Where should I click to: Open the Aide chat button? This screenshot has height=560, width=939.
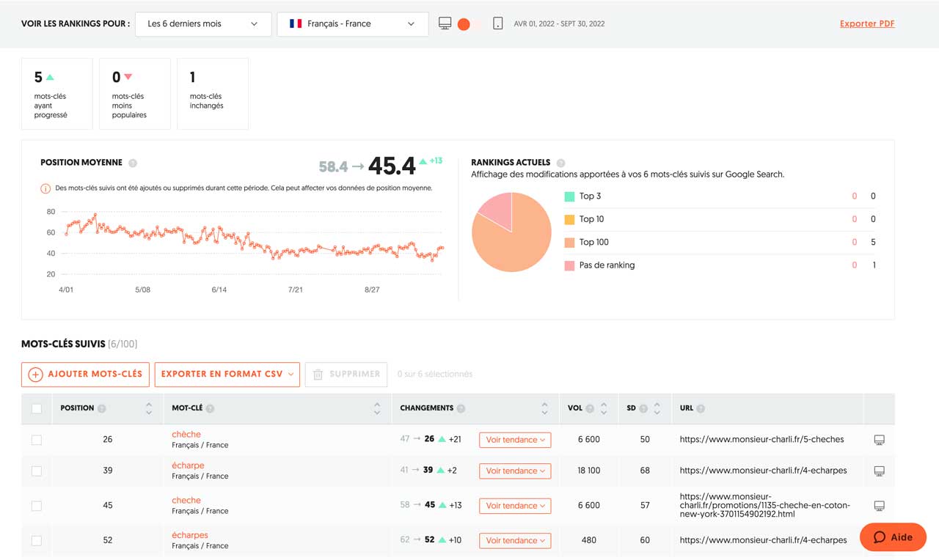click(893, 537)
